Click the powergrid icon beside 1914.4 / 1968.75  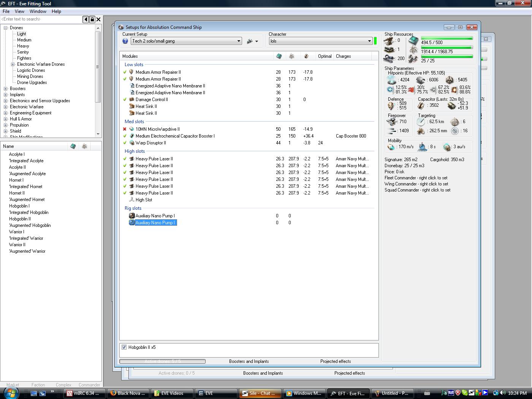(x=414, y=50)
